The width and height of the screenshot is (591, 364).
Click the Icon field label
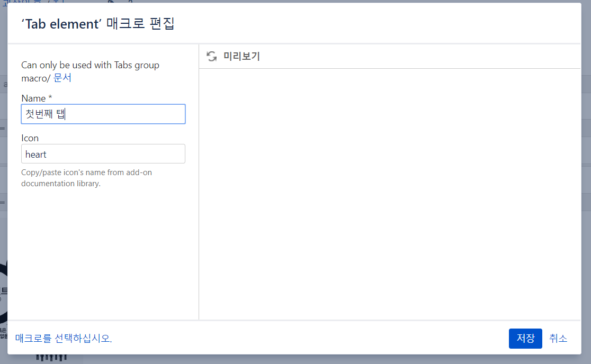pyautogui.click(x=30, y=138)
